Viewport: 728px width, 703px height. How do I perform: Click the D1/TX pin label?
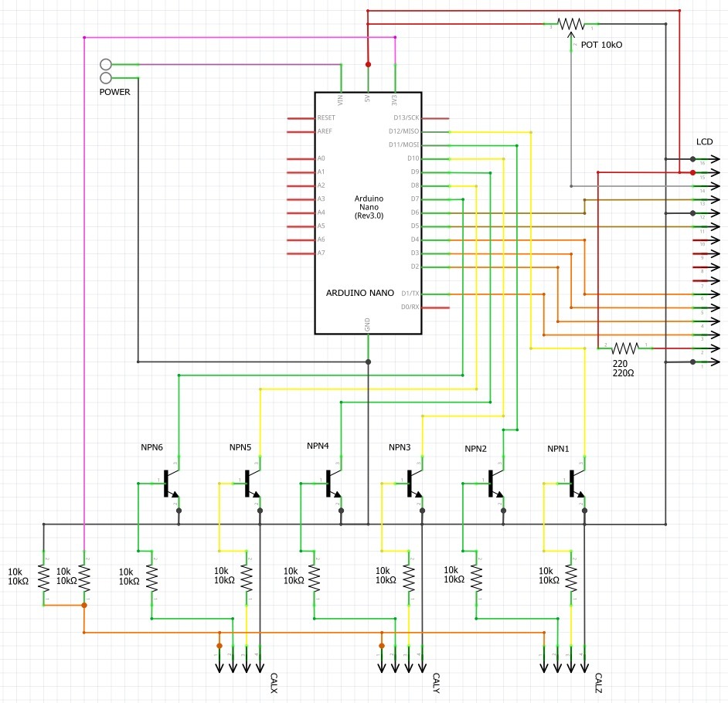point(410,294)
